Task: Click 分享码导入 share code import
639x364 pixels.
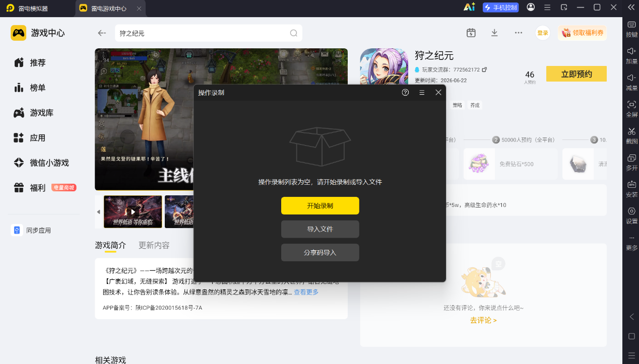Action: [x=320, y=253]
